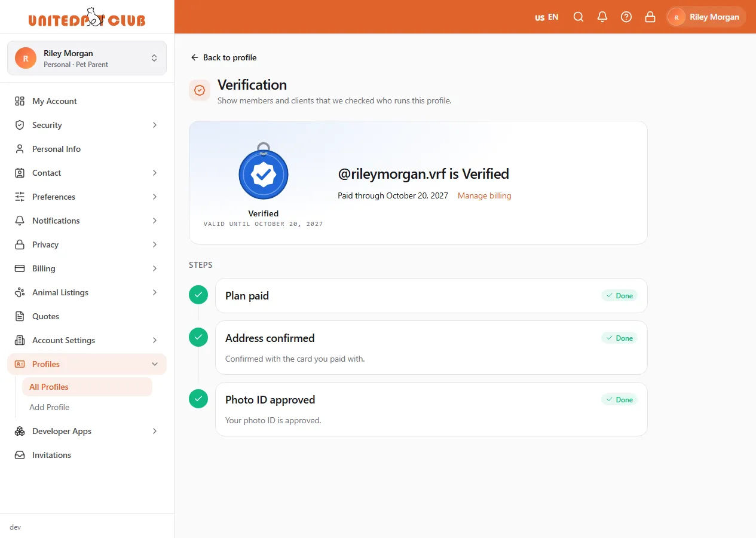Expand the Billing submenu chevron
Viewport: 756px width, 538px height.
[x=155, y=268]
